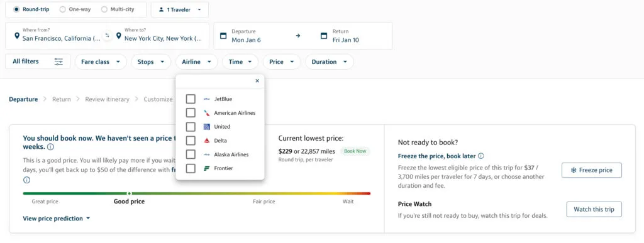
Task: Open the Time filter dropdown
Action: [x=240, y=62]
